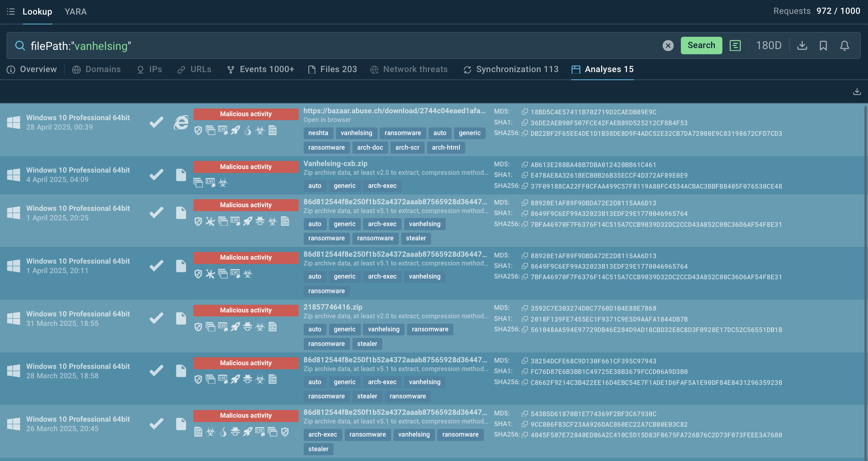The width and height of the screenshot is (868, 461).
Task: Copy MD5 hash 18BD5C4E57411B702719D2CAEDB89E9C
Action: (525, 112)
